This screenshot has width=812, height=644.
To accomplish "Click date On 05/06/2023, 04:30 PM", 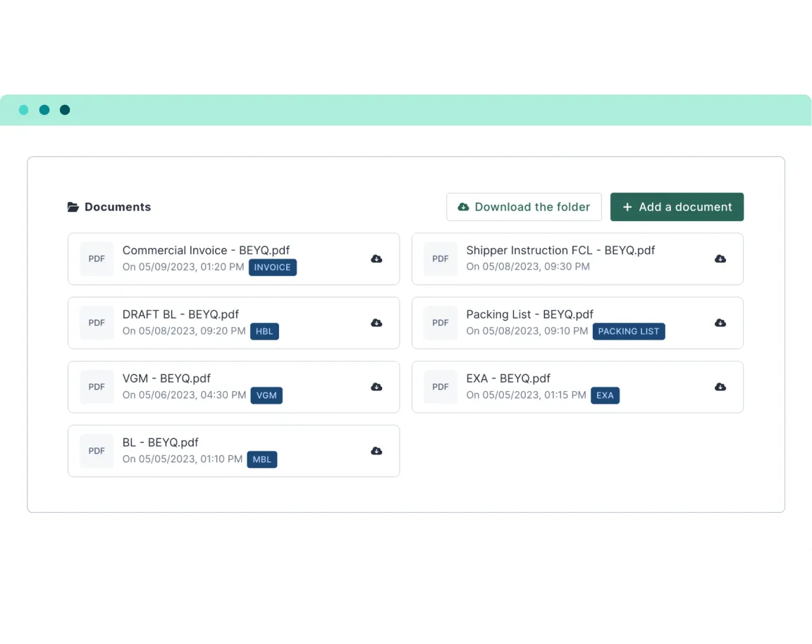I will click(x=185, y=395).
